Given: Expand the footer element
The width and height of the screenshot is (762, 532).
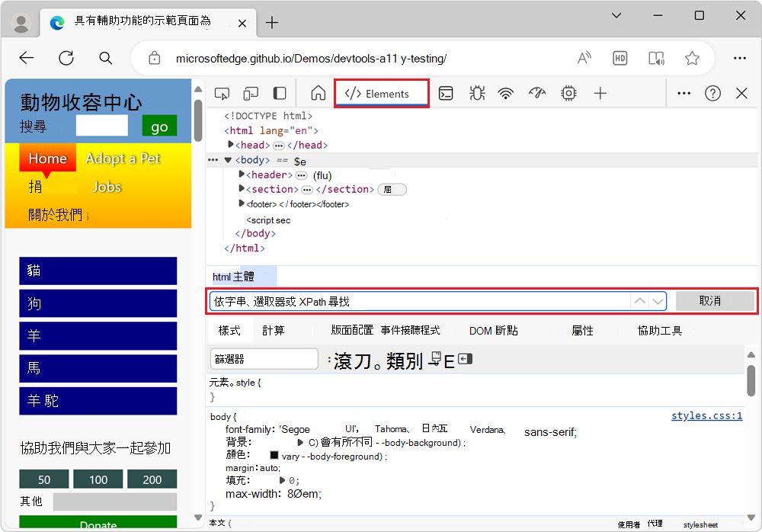Looking at the screenshot, I should tap(241, 204).
